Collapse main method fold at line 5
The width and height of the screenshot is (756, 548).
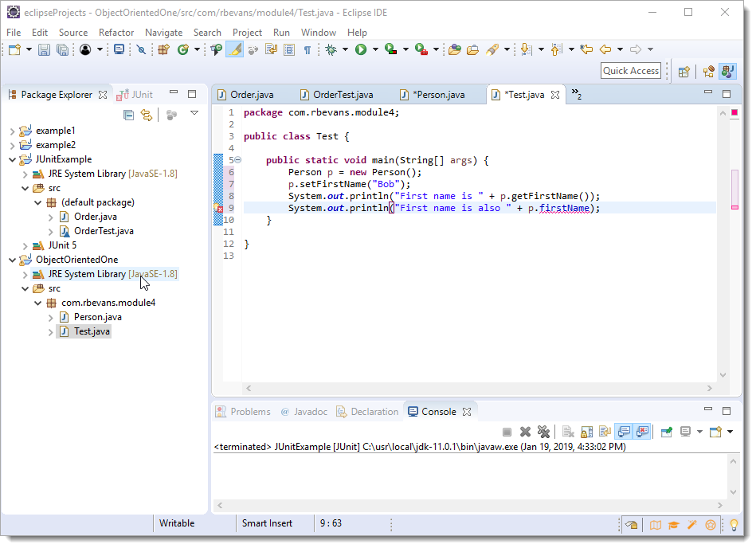point(238,160)
